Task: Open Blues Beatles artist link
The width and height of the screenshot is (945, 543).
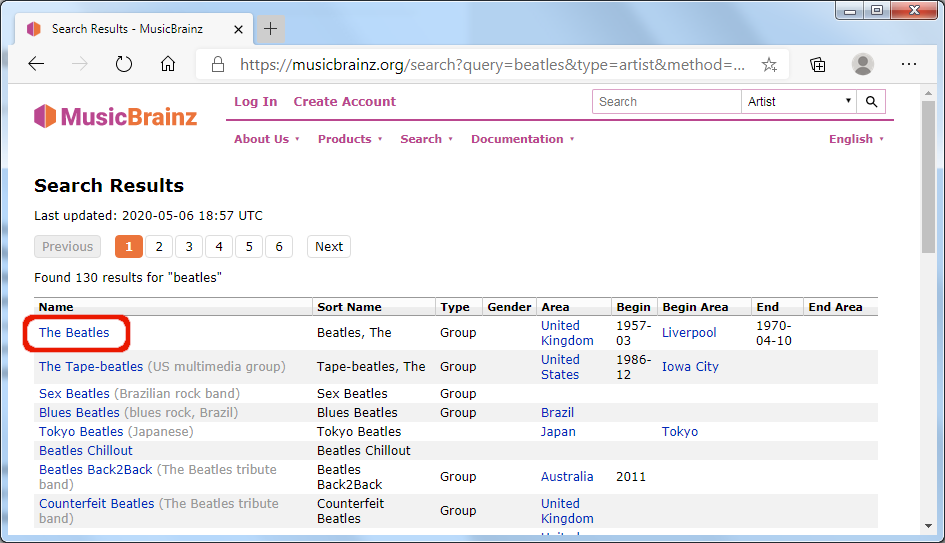Action: coord(80,413)
